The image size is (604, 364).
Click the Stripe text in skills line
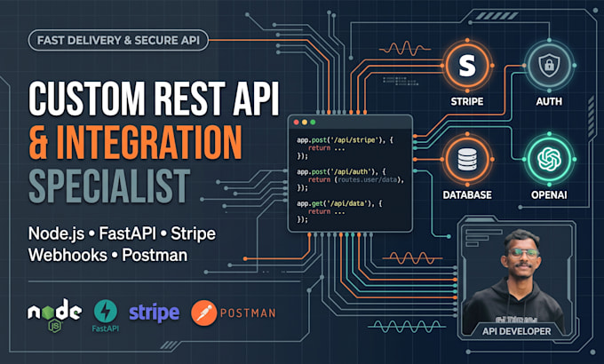[x=193, y=233]
